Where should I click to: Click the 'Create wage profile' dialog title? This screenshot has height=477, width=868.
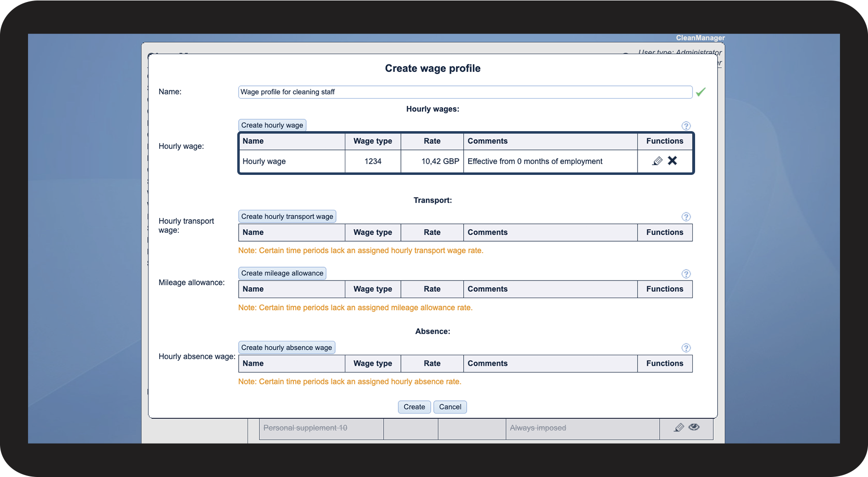[x=433, y=68]
